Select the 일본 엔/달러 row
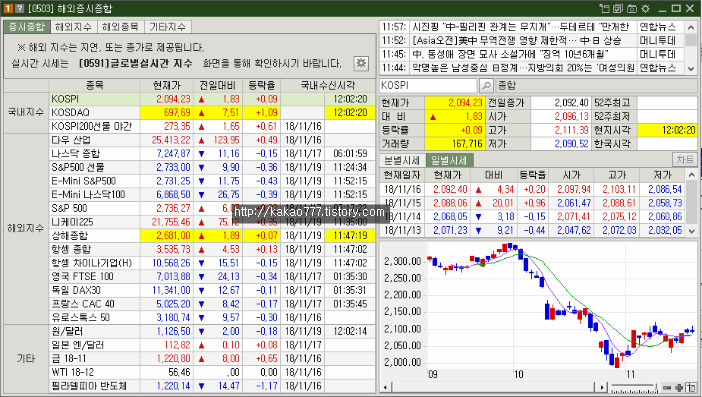The image size is (702, 397). pos(212,345)
